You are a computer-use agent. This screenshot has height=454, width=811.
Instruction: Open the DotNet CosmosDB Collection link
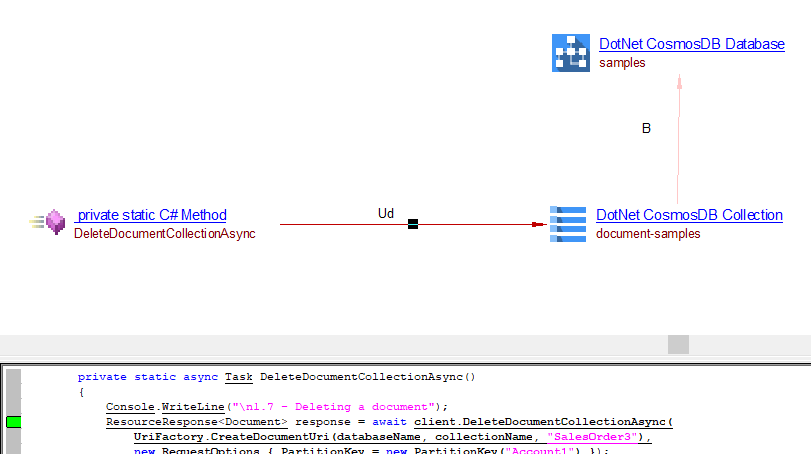689,215
